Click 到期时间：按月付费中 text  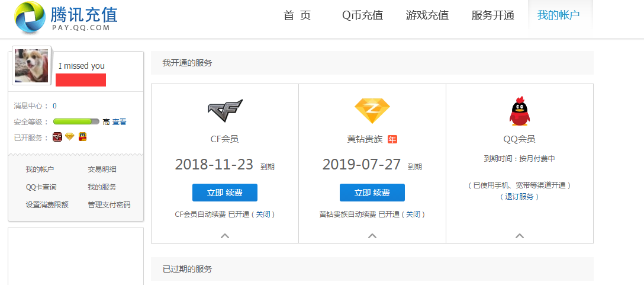(x=520, y=158)
